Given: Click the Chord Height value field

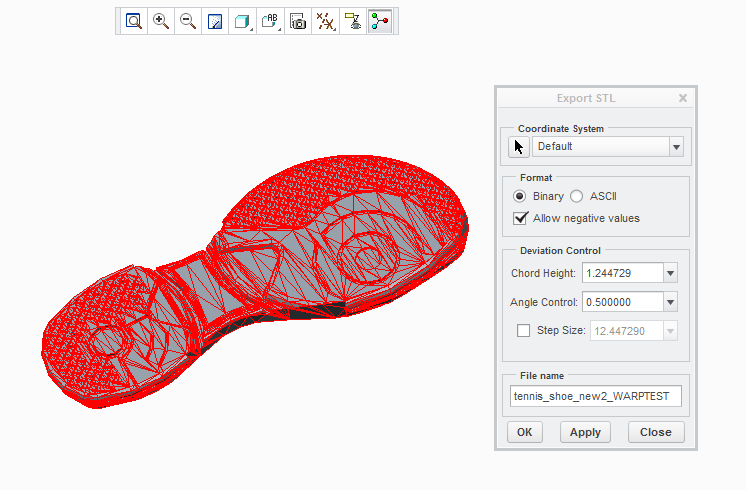Looking at the screenshot, I should click(623, 273).
